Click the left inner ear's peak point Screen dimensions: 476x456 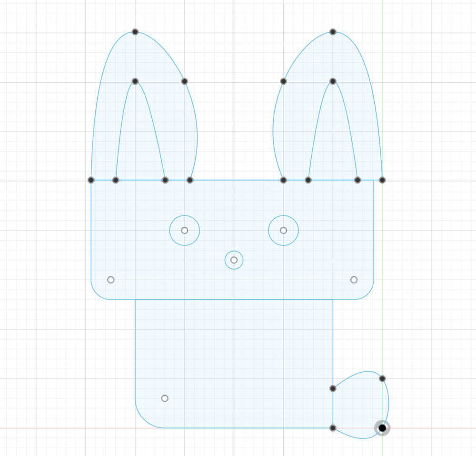coord(135,81)
